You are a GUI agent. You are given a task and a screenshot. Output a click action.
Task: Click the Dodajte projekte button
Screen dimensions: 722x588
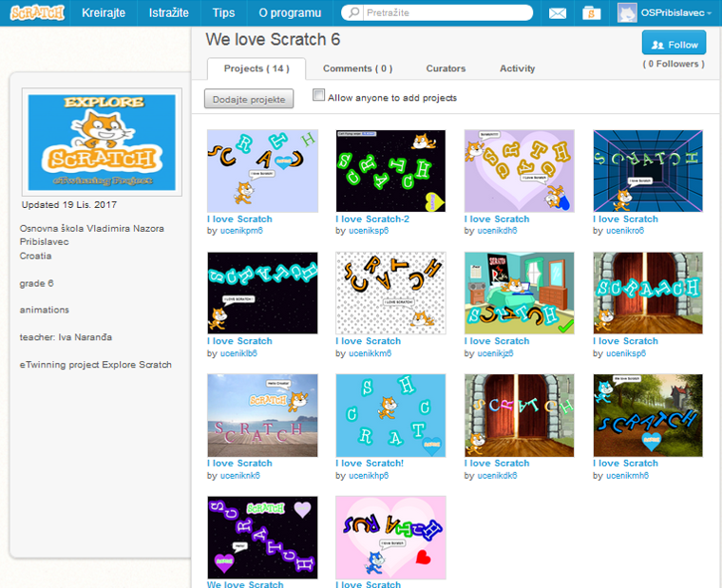(249, 99)
